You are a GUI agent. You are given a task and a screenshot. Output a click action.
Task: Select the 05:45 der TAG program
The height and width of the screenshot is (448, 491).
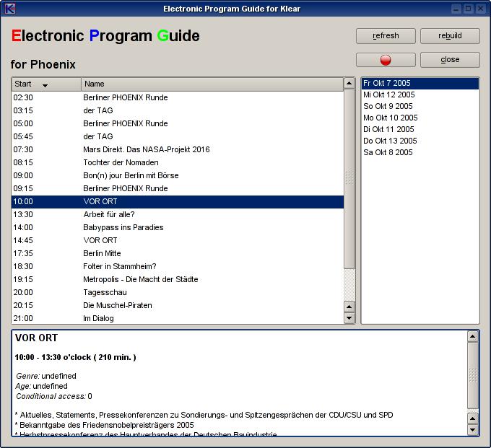178,137
